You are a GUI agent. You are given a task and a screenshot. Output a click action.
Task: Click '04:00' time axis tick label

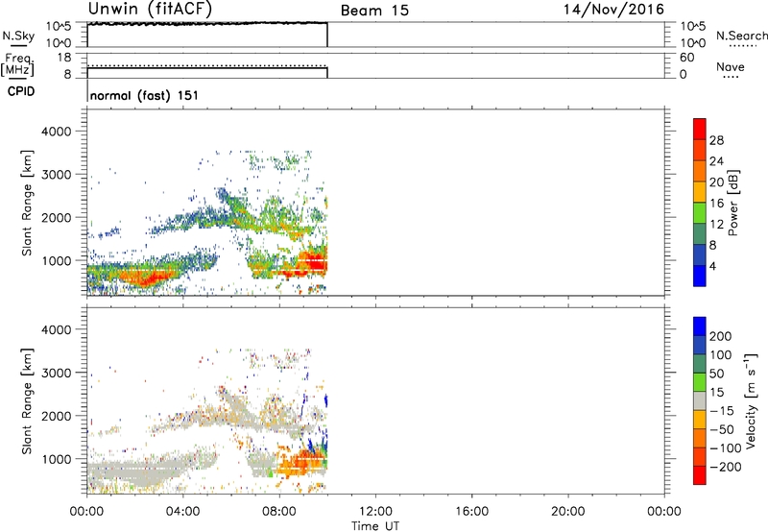point(182,512)
